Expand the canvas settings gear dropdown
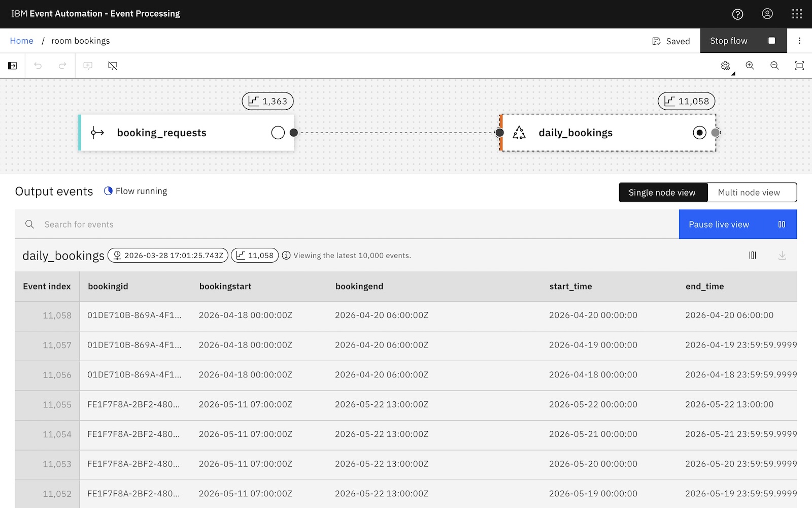The image size is (812, 508). 726,66
